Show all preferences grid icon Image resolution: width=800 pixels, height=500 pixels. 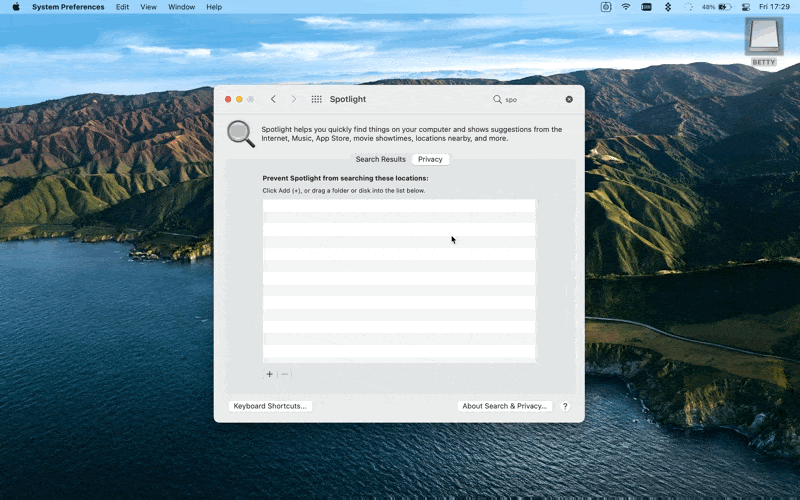(x=316, y=99)
